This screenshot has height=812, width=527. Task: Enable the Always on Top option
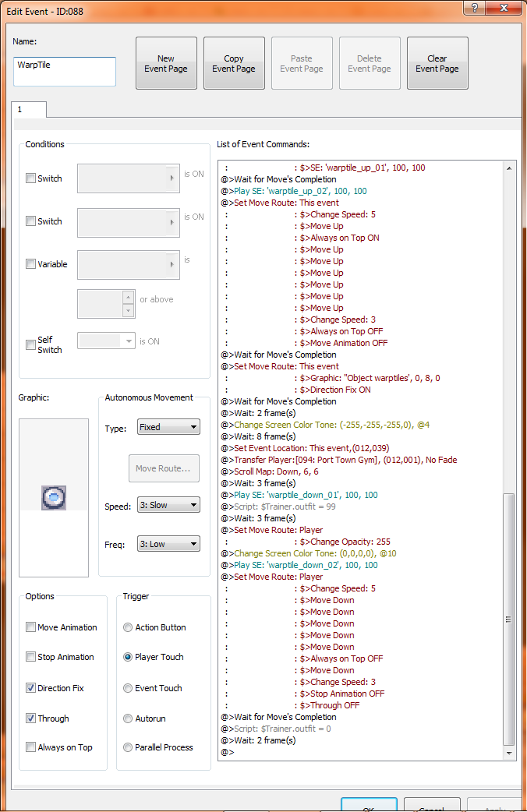31,747
